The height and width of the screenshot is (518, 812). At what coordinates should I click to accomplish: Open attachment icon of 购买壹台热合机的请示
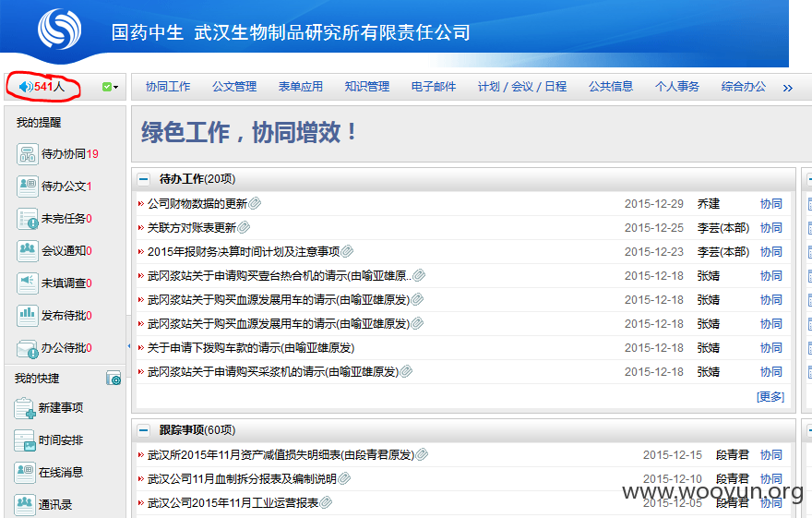click(420, 275)
